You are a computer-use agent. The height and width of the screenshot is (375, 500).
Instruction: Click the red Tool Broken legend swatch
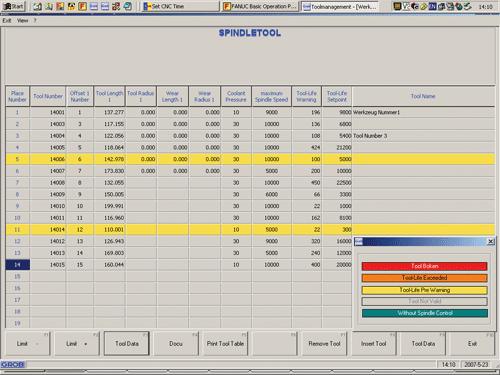point(424,266)
